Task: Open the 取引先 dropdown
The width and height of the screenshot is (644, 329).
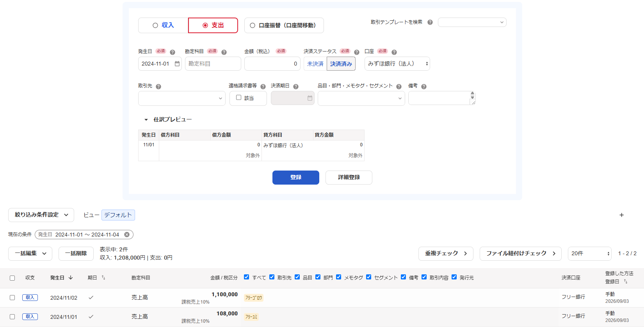Action: click(x=182, y=98)
